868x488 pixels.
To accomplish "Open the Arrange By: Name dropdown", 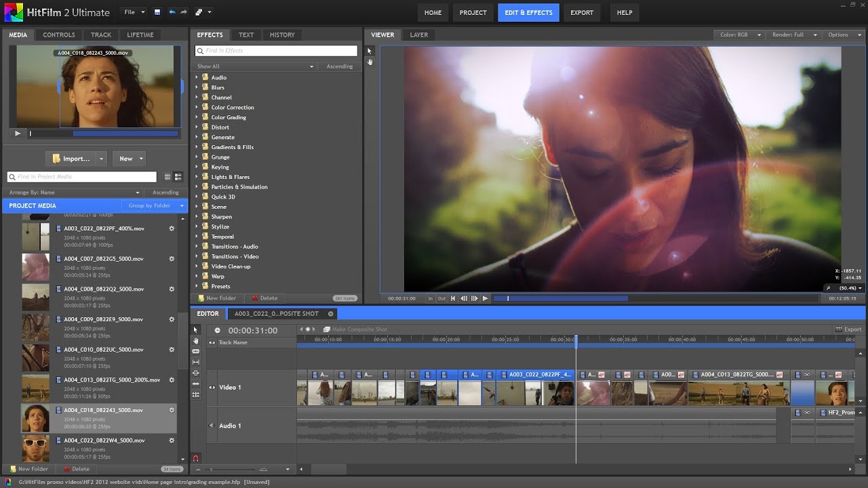I will point(74,192).
